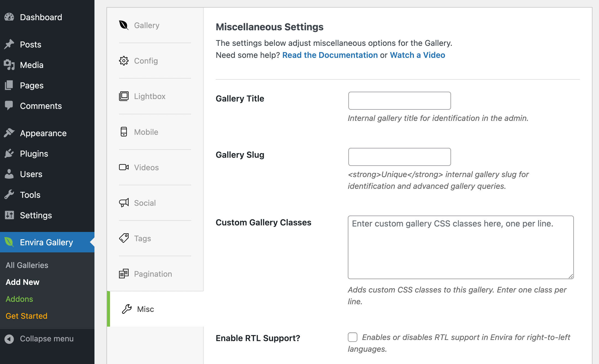The width and height of the screenshot is (599, 364).
Task: Open the Config gear icon tab
Action: 124,61
